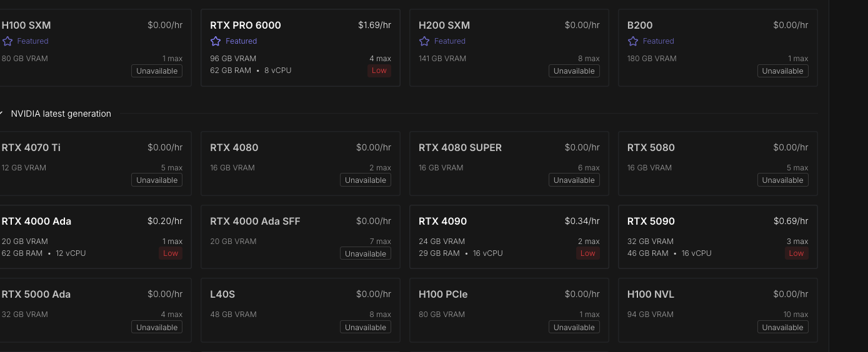Select the RTX 4000 Ada GPU card

point(96,237)
